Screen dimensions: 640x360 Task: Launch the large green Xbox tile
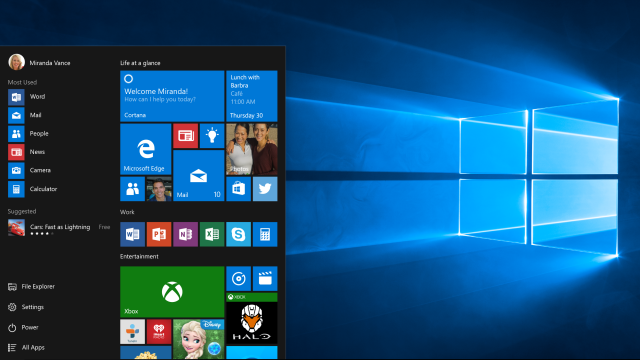tap(172, 292)
